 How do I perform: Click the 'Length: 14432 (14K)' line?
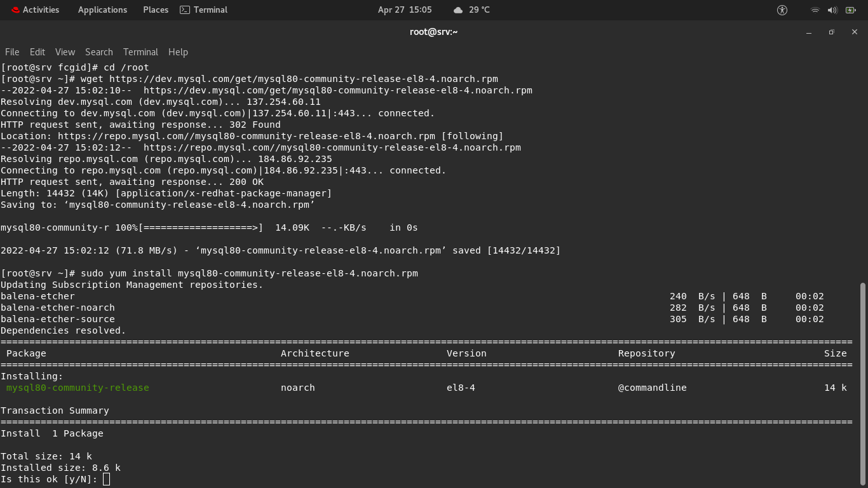(166, 193)
